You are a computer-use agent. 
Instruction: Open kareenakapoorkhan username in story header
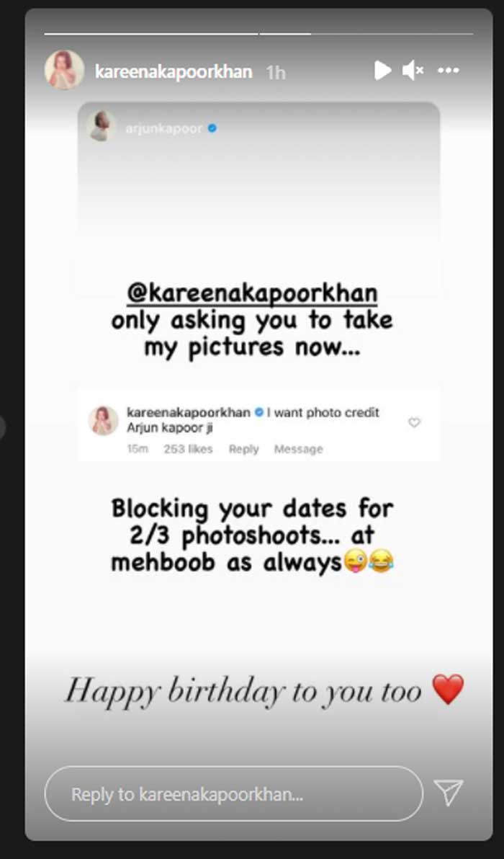174,72
